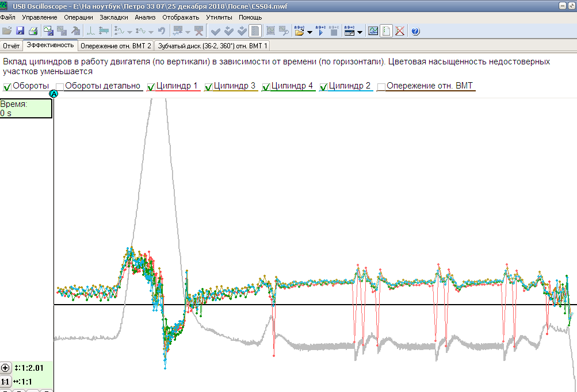Screen dimensions: 577x392
Task: Reset scale with the 1:1 button
Action: coord(5,382)
